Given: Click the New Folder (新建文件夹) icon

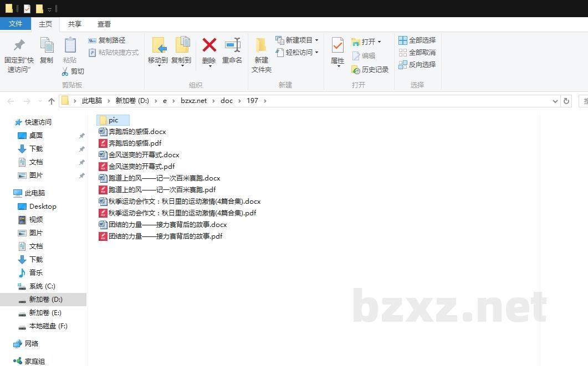Looking at the screenshot, I should coord(261,45).
